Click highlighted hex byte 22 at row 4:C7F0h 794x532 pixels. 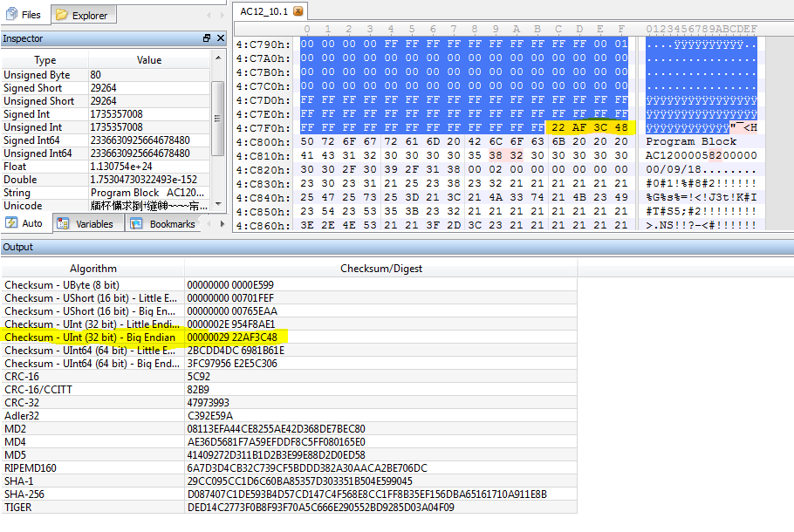coord(558,128)
